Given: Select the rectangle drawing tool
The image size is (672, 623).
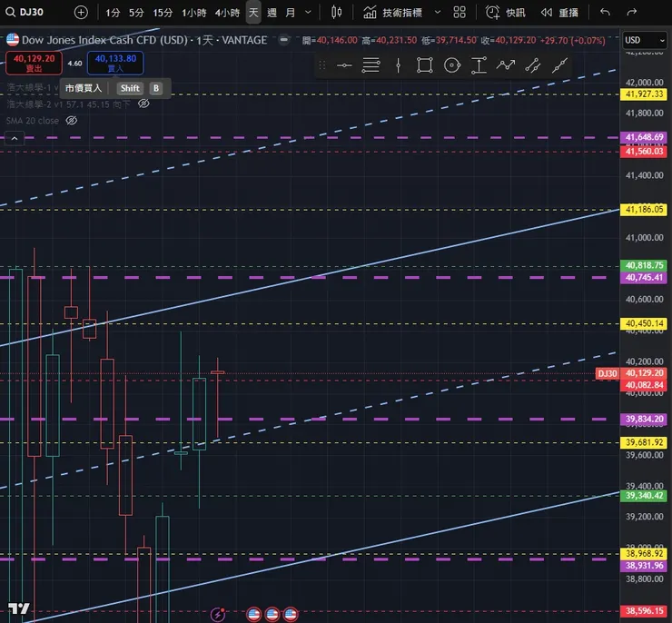Looking at the screenshot, I should (x=425, y=65).
